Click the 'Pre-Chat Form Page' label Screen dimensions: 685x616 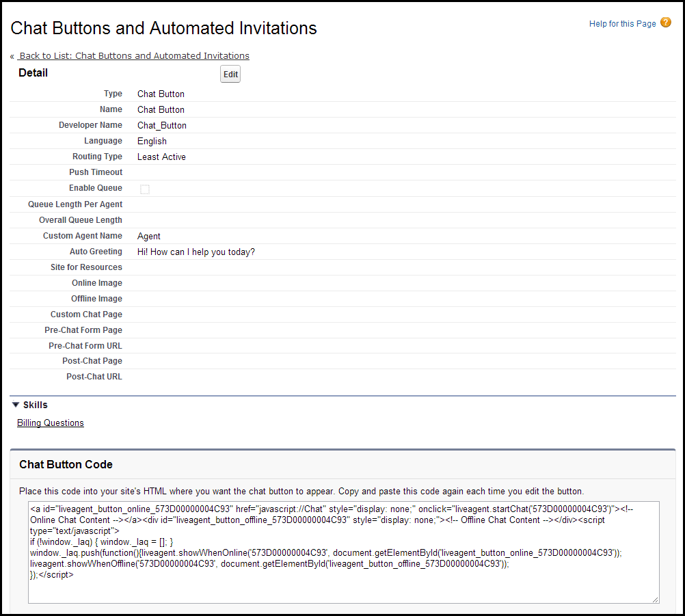pyautogui.click(x=83, y=330)
